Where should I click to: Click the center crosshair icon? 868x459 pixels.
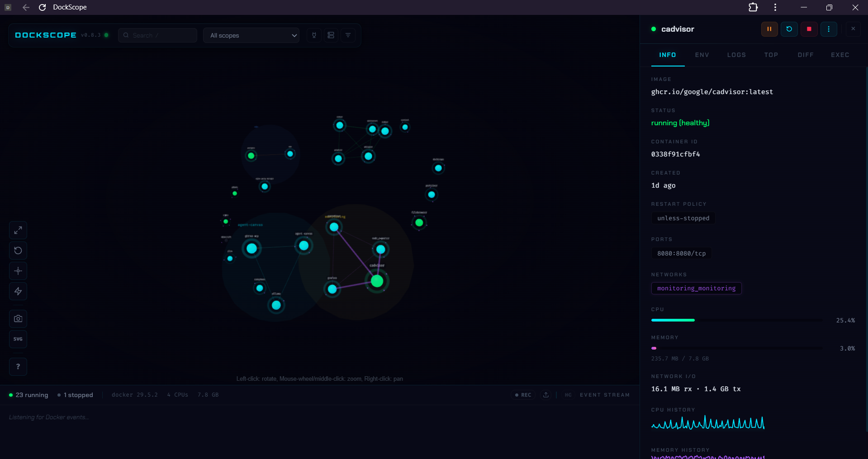coord(18,271)
